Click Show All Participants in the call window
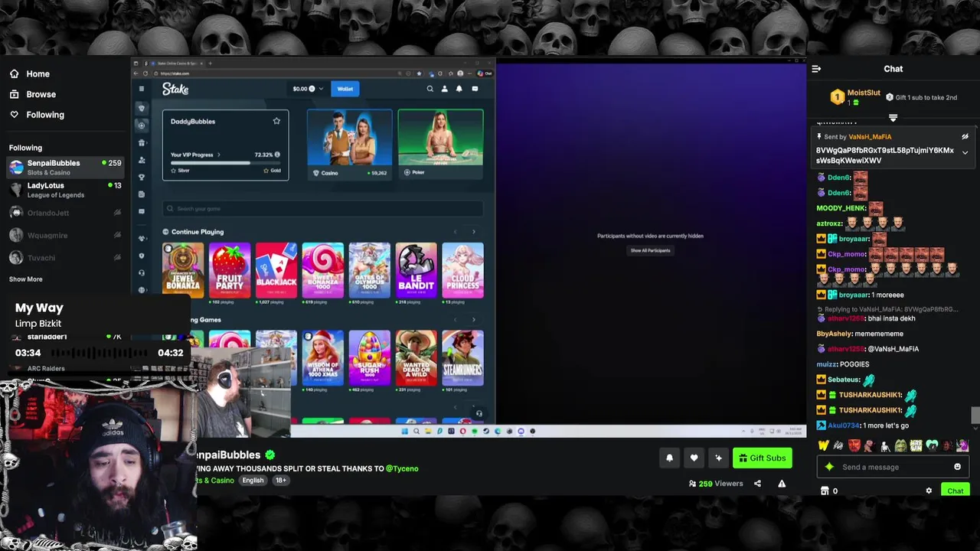Image resolution: width=980 pixels, height=551 pixels. point(650,251)
